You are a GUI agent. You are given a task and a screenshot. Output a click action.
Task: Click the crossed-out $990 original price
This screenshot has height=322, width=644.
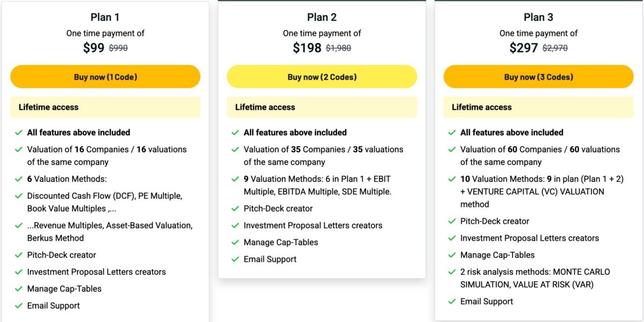coord(118,48)
